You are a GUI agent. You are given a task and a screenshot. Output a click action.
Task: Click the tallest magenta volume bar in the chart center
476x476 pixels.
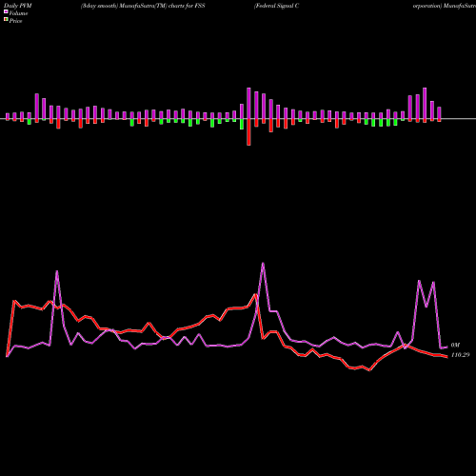click(x=248, y=103)
